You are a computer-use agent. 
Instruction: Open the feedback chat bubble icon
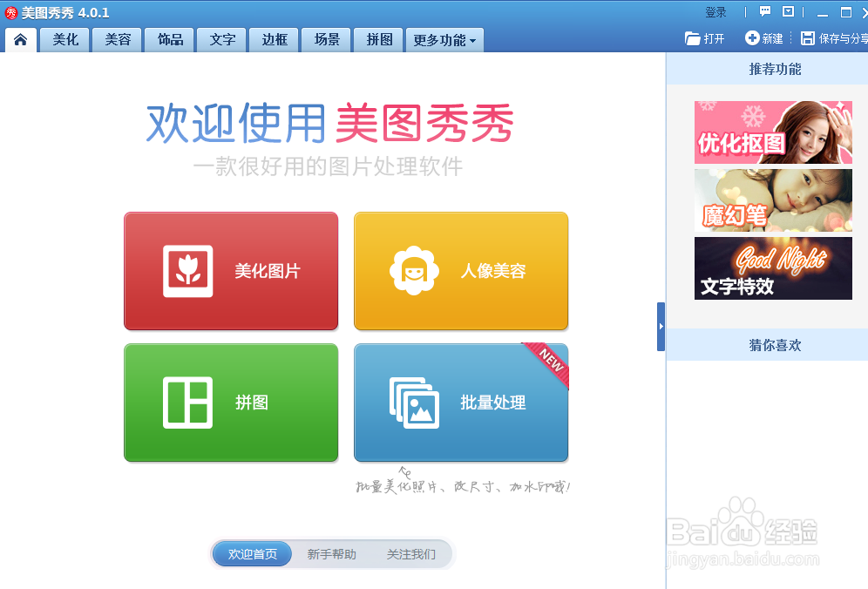[x=765, y=11]
